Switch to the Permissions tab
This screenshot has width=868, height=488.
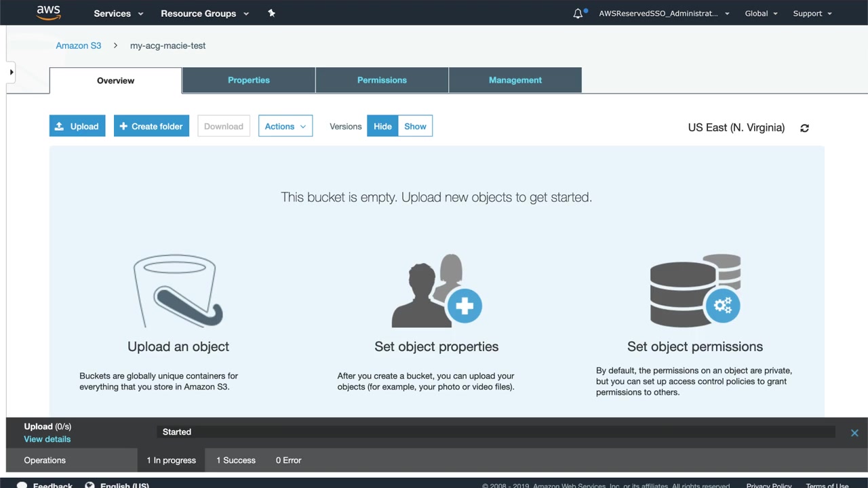point(382,80)
